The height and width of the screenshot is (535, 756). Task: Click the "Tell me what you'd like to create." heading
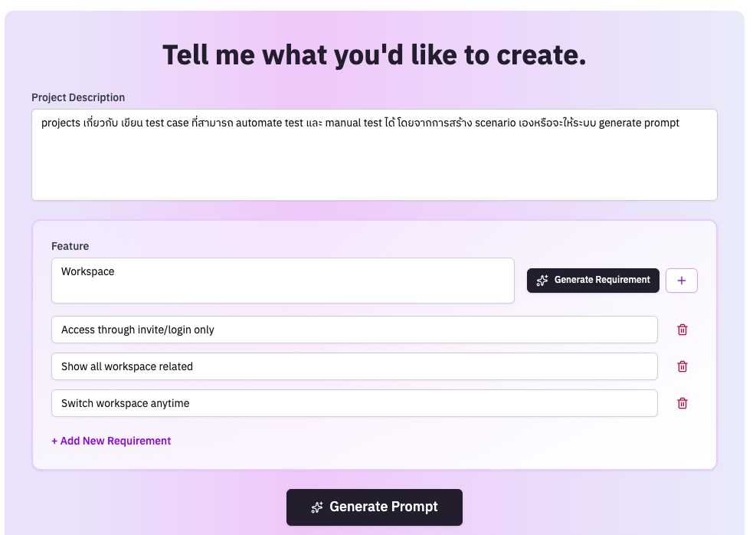pyautogui.click(x=375, y=55)
